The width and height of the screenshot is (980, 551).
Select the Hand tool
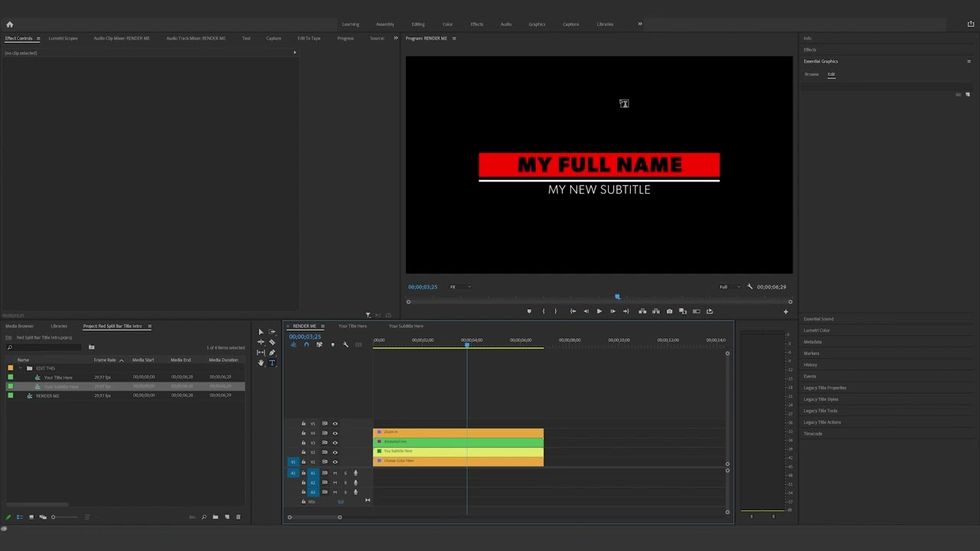click(261, 363)
